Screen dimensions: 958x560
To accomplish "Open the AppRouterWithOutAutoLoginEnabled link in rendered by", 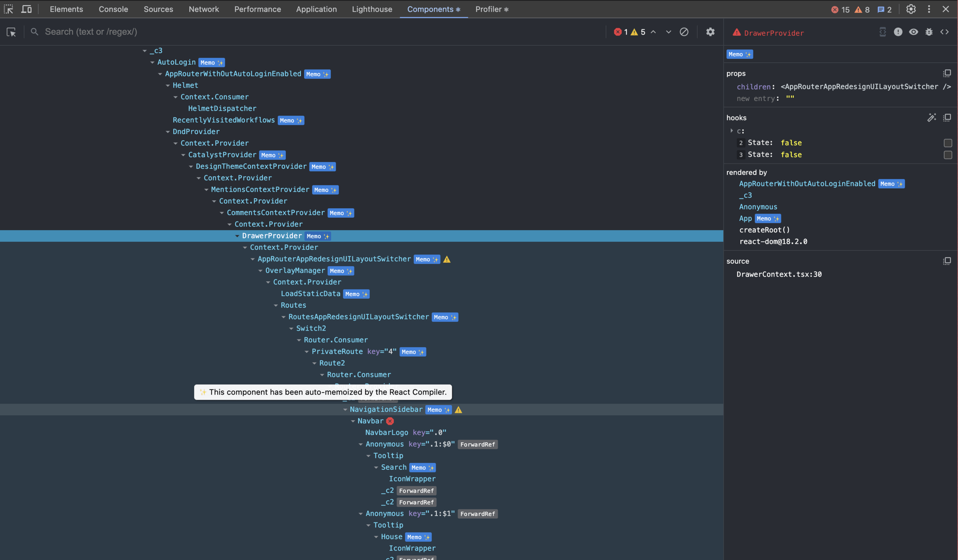I will pos(807,184).
